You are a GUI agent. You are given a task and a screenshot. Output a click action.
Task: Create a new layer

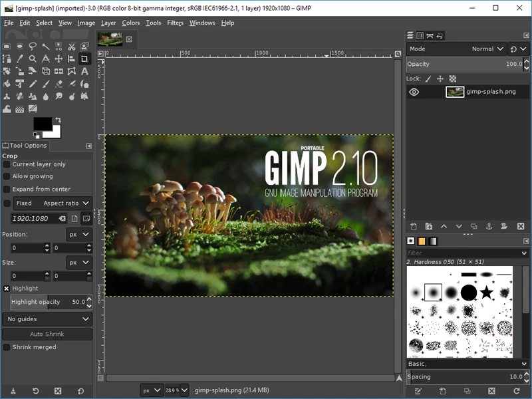(412, 227)
